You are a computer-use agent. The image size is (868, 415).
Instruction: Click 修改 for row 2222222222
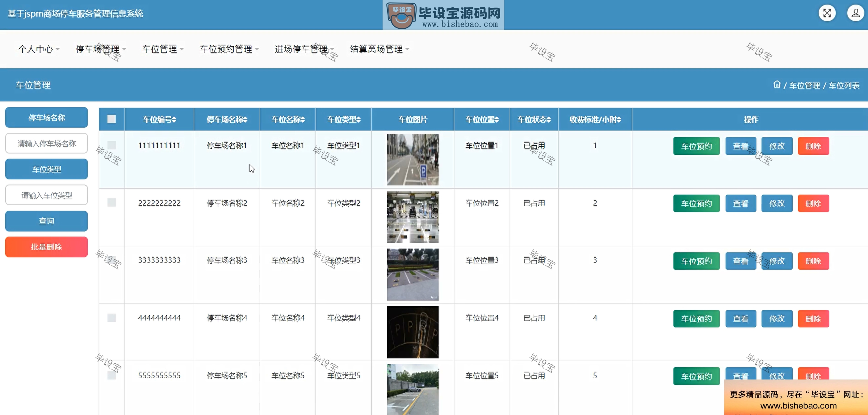(777, 203)
